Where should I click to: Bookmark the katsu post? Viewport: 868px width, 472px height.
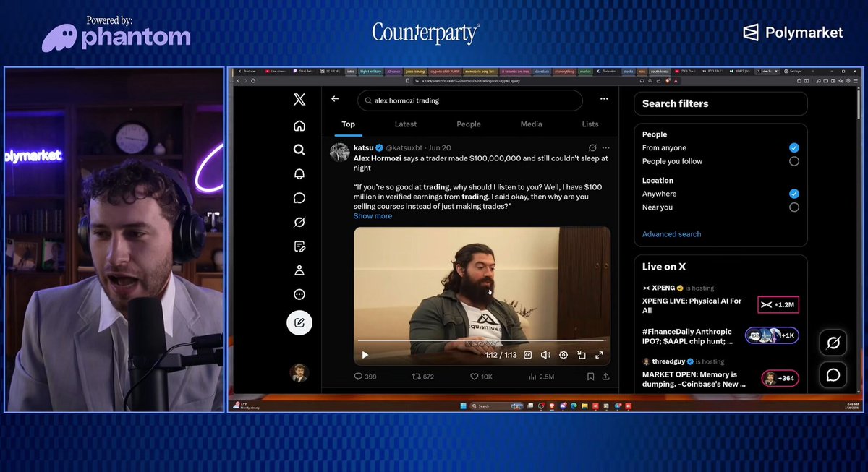click(590, 377)
